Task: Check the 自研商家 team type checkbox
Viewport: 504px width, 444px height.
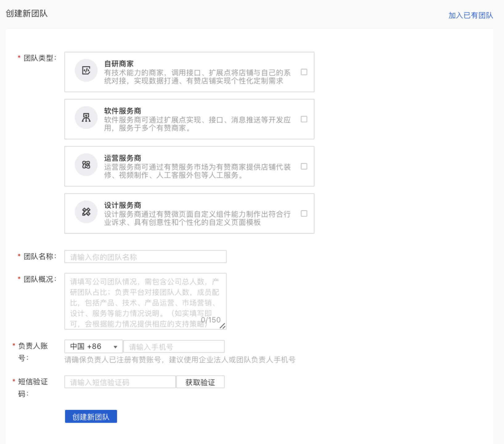Action: 304,72
